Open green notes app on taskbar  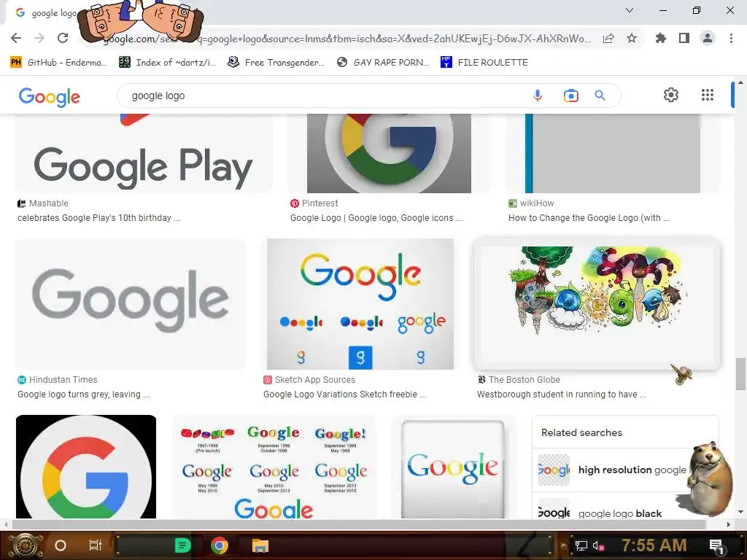click(x=182, y=545)
